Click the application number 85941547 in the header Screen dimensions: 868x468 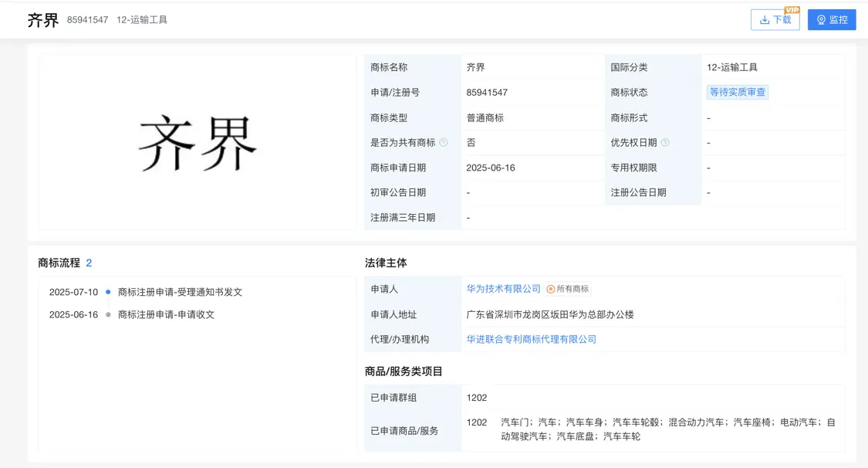pos(86,20)
